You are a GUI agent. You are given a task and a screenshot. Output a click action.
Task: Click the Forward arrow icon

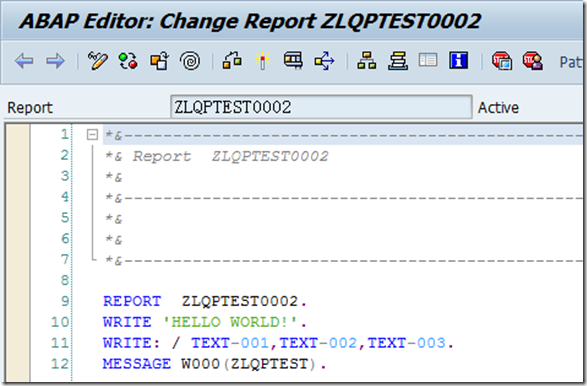(x=55, y=61)
